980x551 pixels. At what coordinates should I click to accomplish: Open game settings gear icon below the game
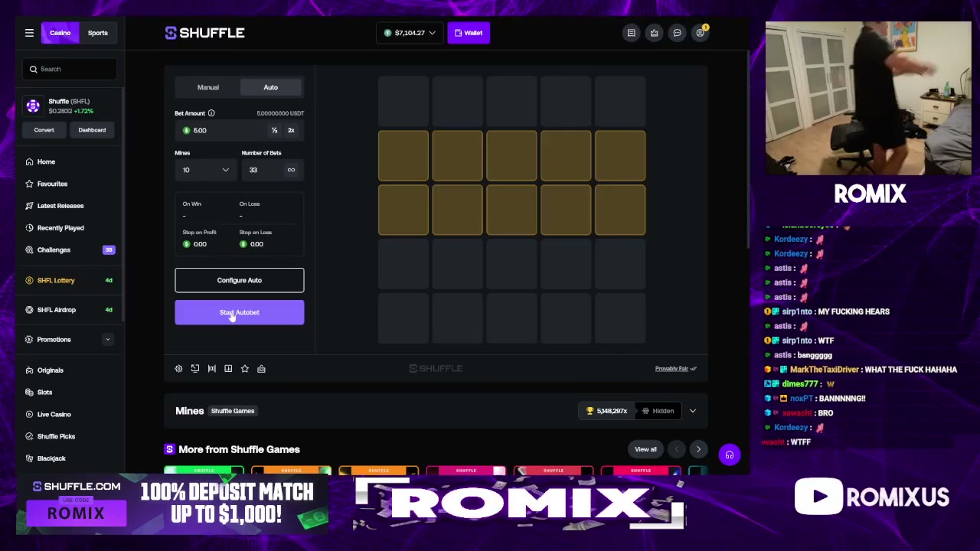(178, 369)
